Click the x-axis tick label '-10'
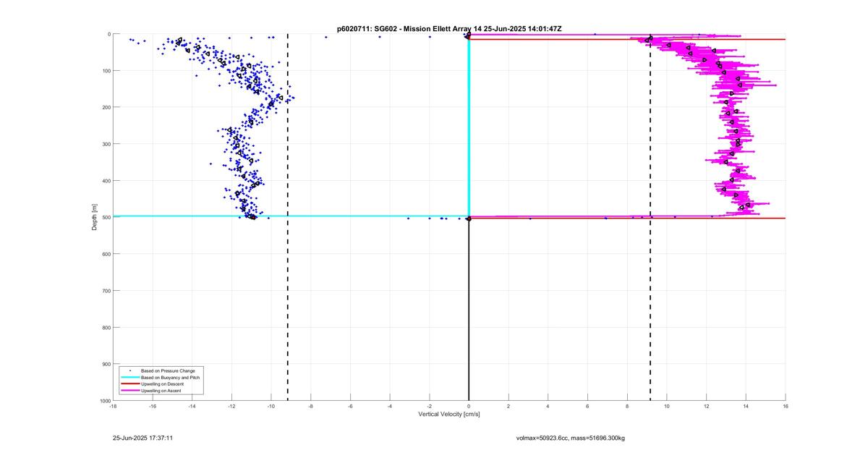Image resolution: width=868 pixels, height=450 pixels. pos(271,406)
